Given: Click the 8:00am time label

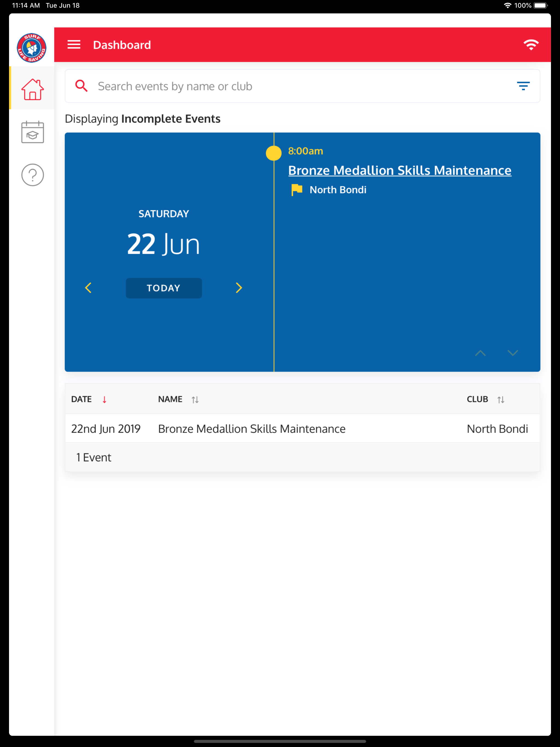Looking at the screenshot, I should pos(305,151).
